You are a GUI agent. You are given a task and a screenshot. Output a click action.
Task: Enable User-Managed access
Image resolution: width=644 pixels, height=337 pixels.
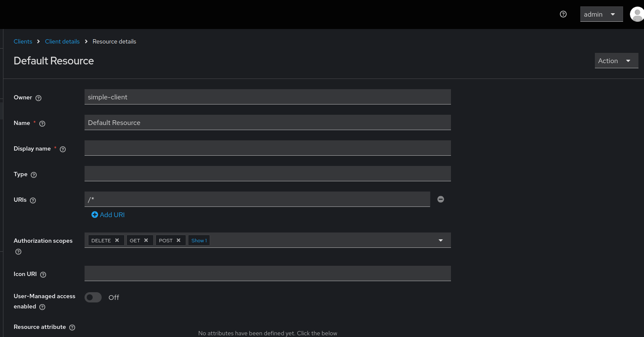pos(93,297)
